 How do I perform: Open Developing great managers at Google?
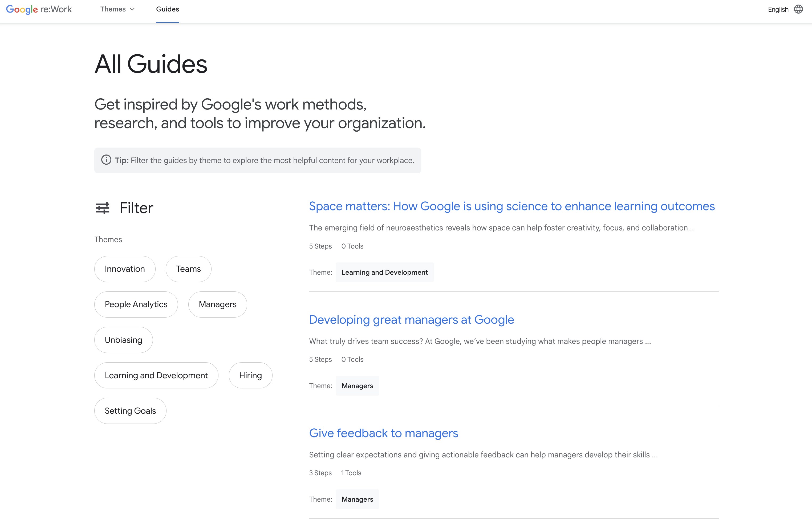[411, 320]
